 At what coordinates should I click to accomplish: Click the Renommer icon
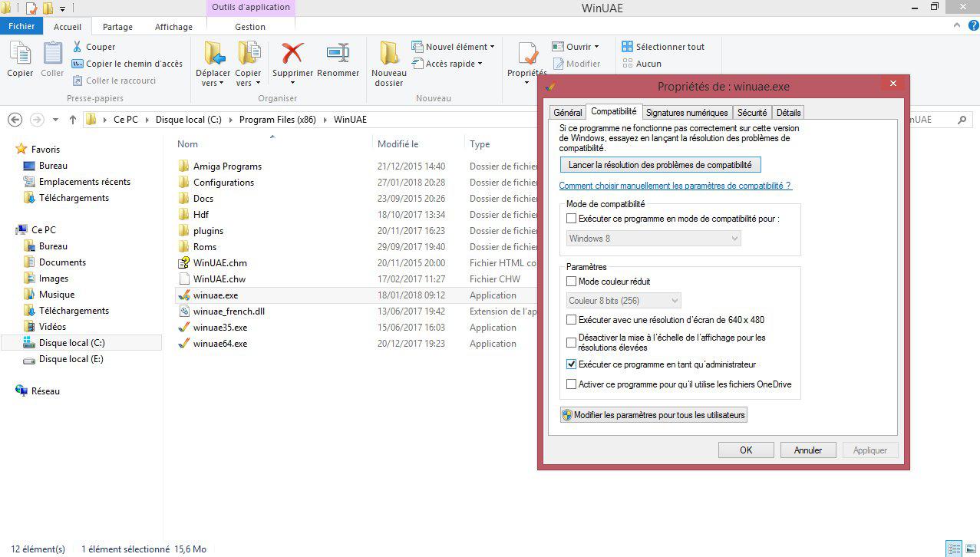click(x=338, y=53)
